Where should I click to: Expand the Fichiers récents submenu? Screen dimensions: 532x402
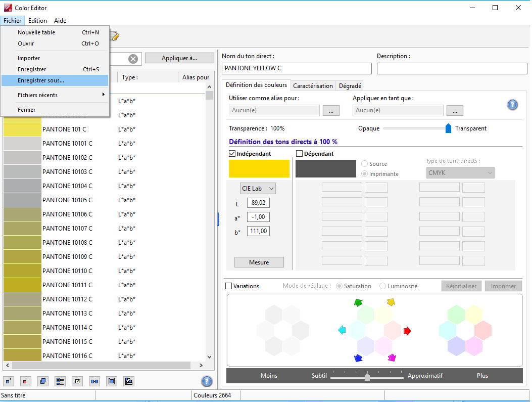(55, 95)
